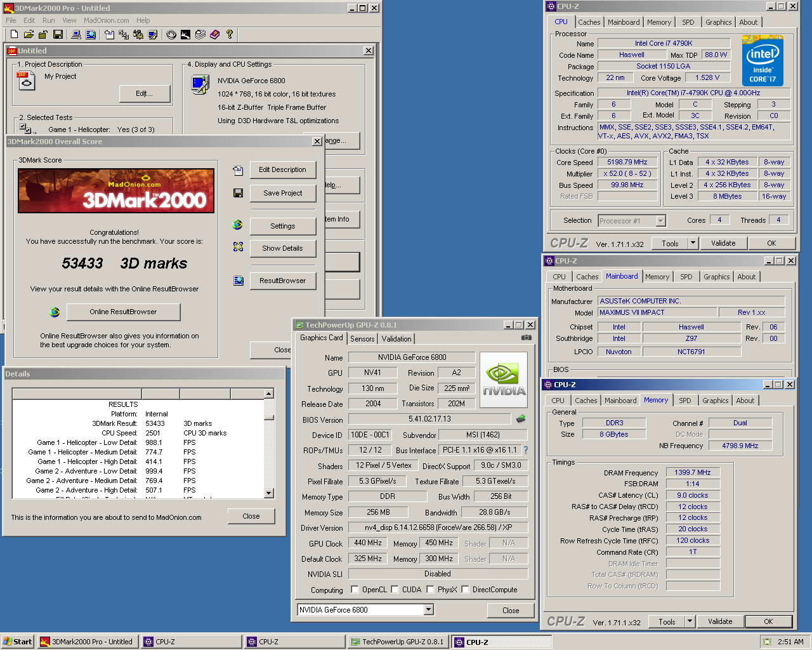Click the floppy icon beside Save Project
This screenshot has height=650, width=812.
(238, 193)
